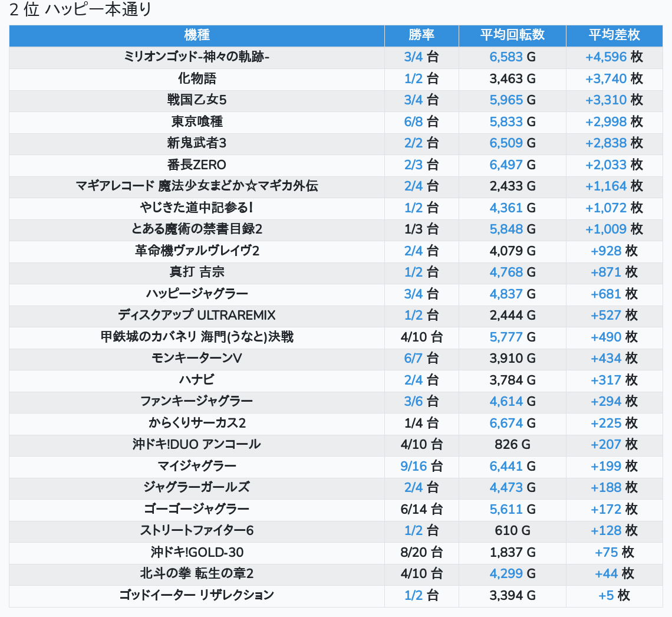Select the ゴーゴージャグラー machine name
Viewport: 672px width, 617px height.
(197, 510)
